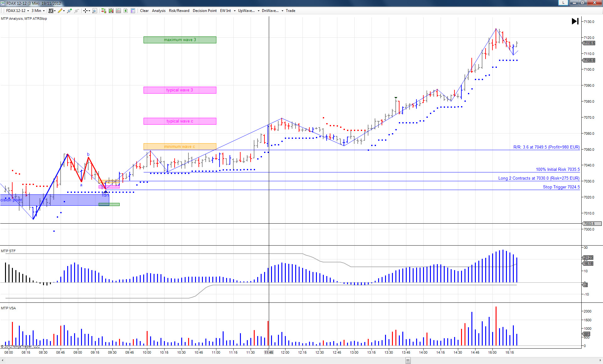Open the strategies chart icon

[118, 11]
